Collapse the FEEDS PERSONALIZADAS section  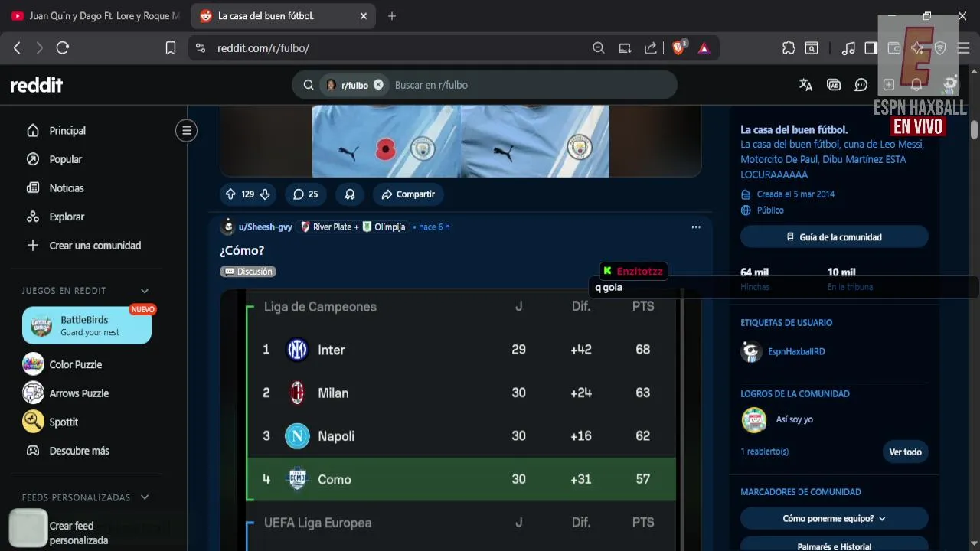pos(145,497)
